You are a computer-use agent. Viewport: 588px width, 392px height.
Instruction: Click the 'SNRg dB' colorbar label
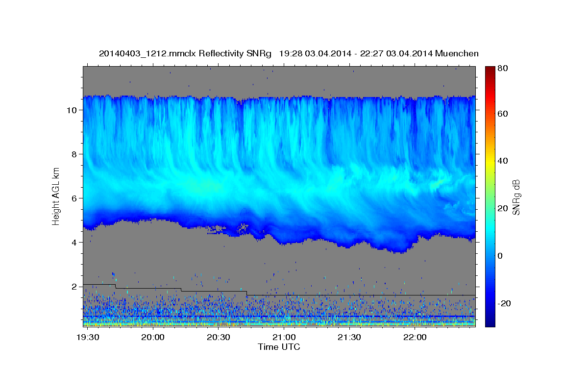point(516,197)
